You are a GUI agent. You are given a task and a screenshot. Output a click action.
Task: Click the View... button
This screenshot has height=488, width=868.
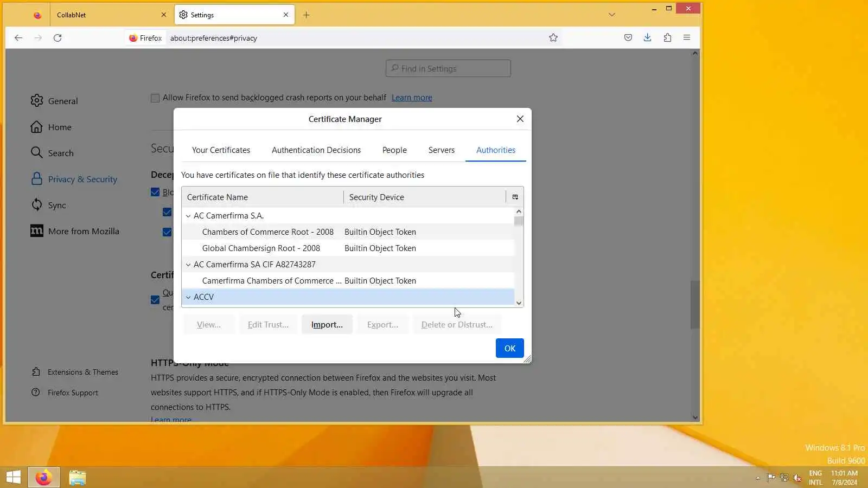pyautogui.click(x=209, y=325)
